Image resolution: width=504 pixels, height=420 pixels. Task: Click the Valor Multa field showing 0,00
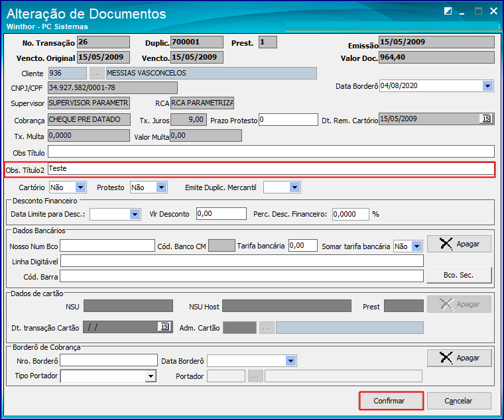(x=206, y=136)
